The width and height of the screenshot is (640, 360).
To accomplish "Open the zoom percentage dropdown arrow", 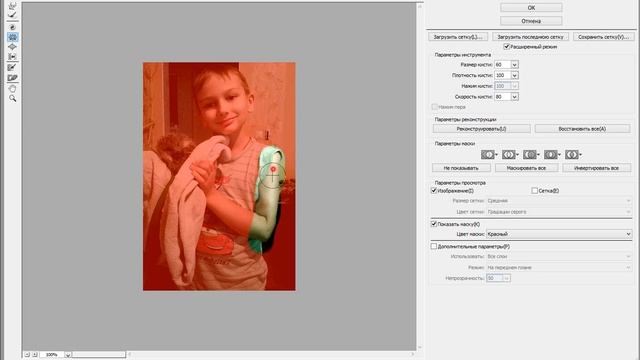I will [68, 355].
